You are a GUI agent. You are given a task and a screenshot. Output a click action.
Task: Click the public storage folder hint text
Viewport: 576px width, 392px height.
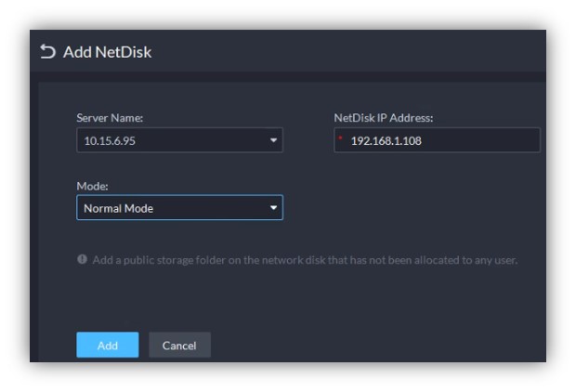(x=305, y=260)
